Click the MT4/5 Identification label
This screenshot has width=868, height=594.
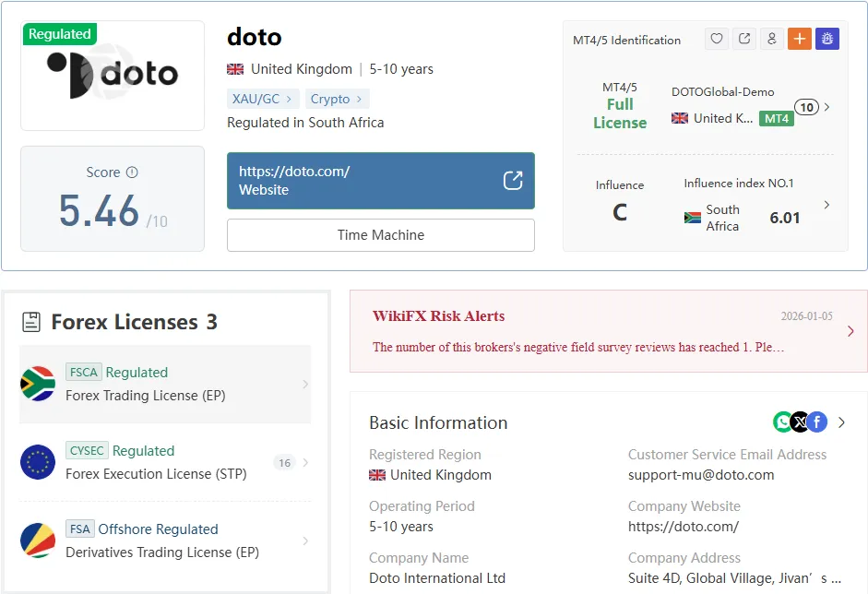coord(626,41)
